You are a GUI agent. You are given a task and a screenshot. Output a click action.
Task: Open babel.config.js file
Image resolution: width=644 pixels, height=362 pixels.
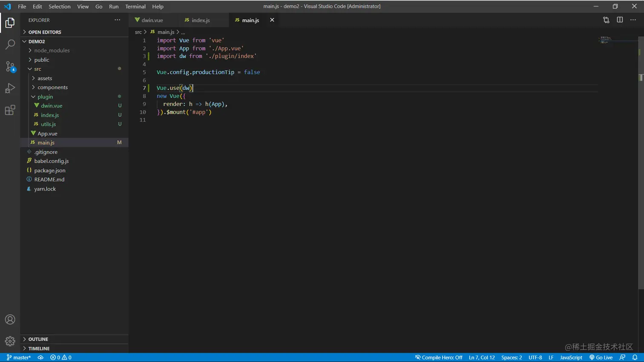click(x=75, y=161)
